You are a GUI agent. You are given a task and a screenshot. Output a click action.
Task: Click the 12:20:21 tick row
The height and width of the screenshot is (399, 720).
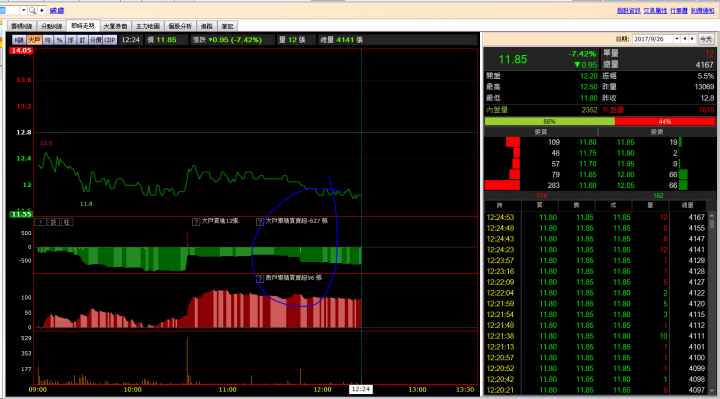click(596, 390)
